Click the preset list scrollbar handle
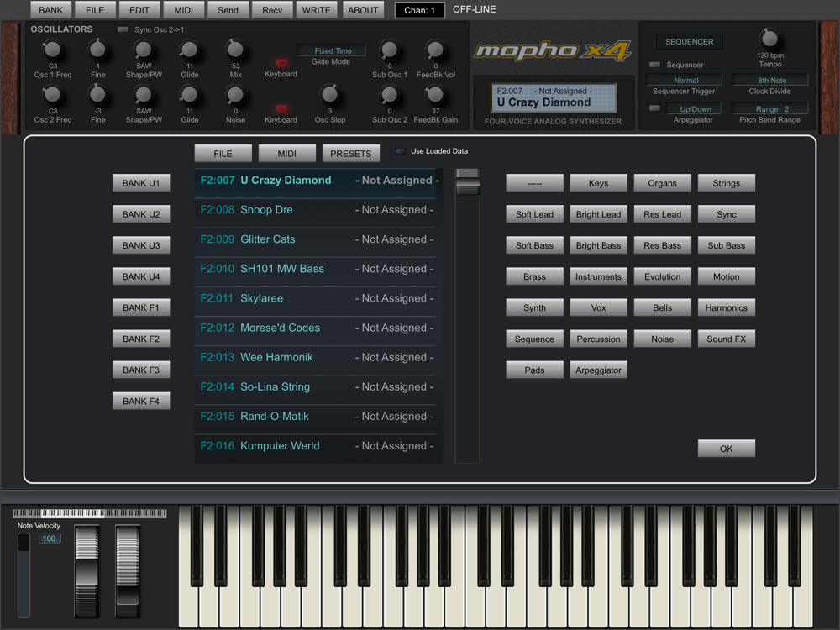840x630 pixels. [468, 182]
